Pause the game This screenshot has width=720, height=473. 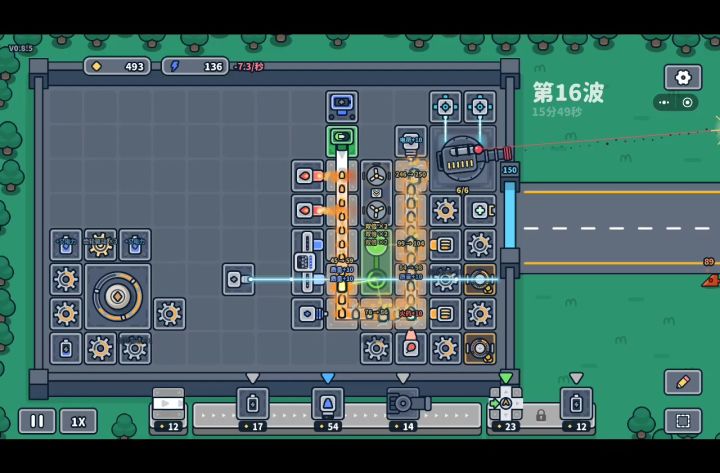pos(37,421)
